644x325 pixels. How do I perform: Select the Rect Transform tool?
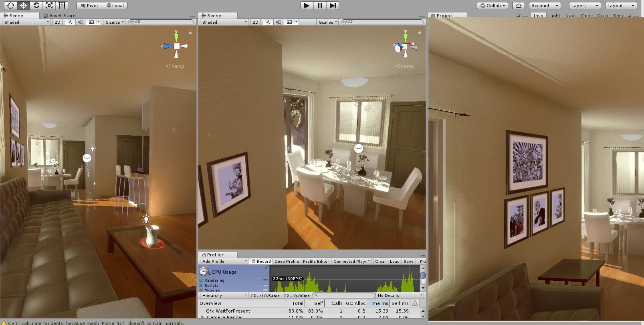point(62,5)
